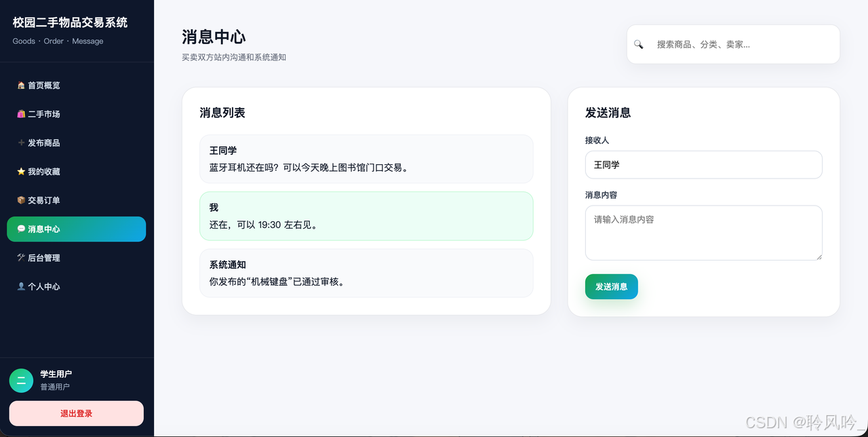Click the 发送消息 submit button

click(x=611, y=286)
